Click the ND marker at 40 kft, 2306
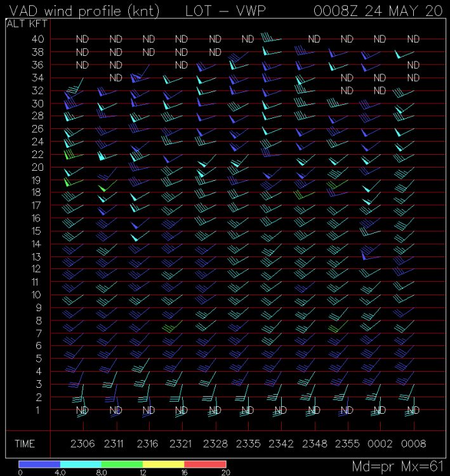 pos(83,39)
